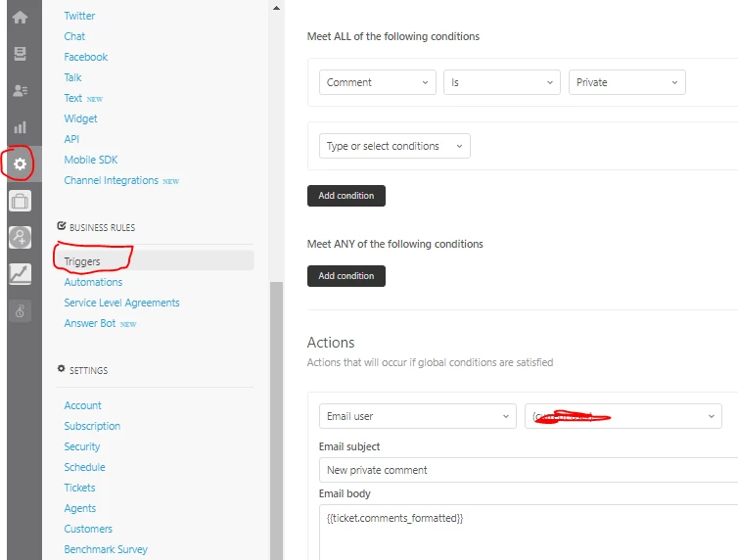The height and width of the screenshot is (560, 738).
Task: Open the Chat channel settings
Action: (x=74, y=36)
